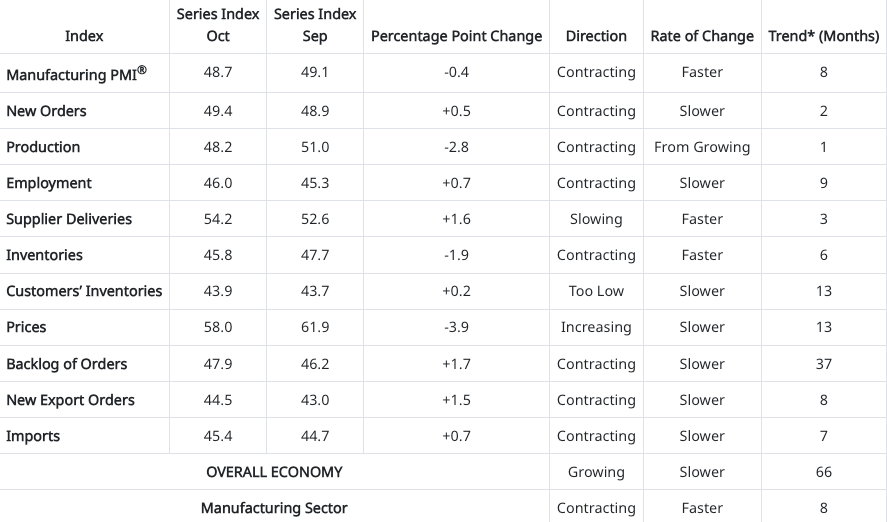Viewport: 887px width, 522px height.
Task: Click the Rate of Change column header
Action: pos(702,36)
